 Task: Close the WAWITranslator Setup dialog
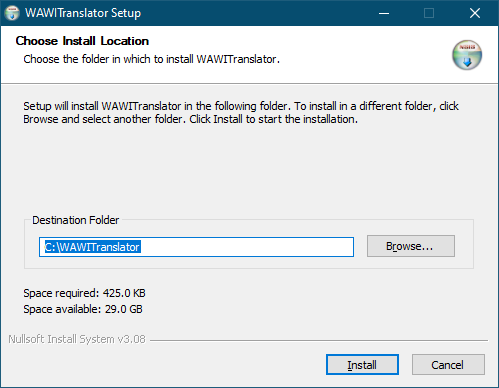475,13
